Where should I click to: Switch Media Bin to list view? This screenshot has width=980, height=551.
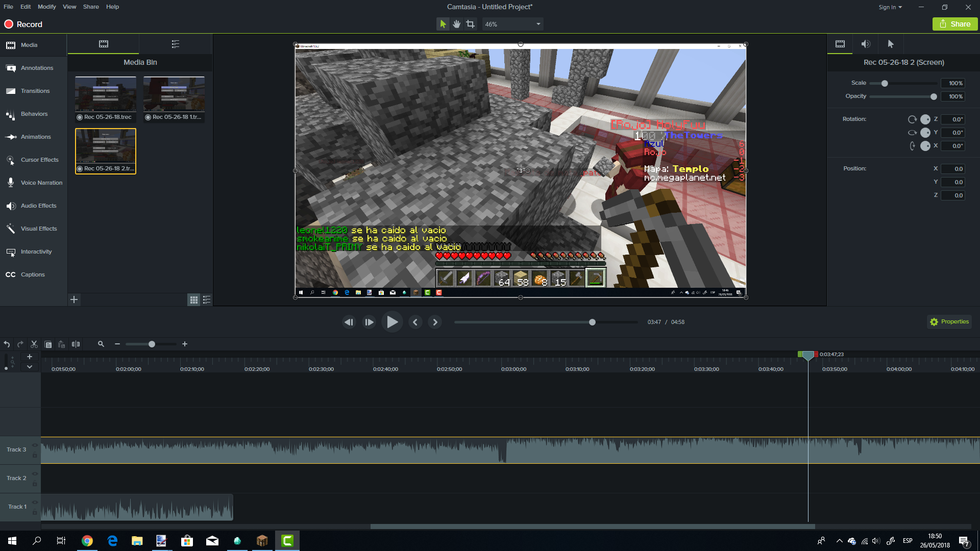207,300
